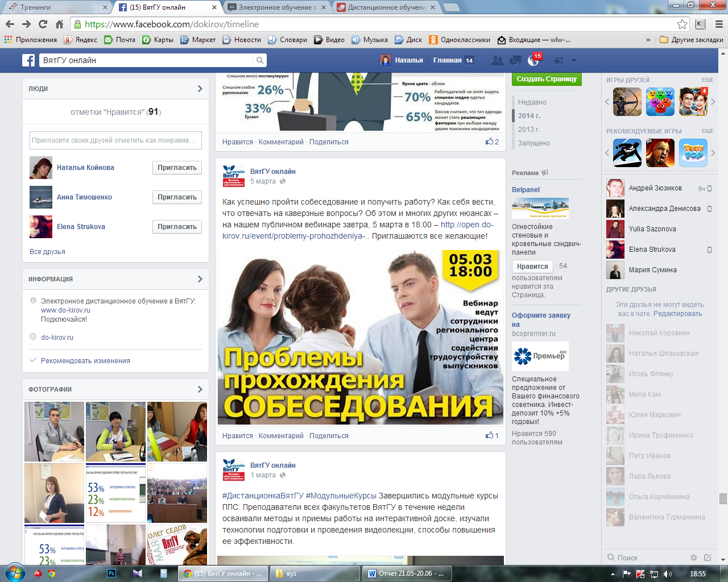The image size is (728, 582).
Task: Open Почта bookmark
Action: 120,40
